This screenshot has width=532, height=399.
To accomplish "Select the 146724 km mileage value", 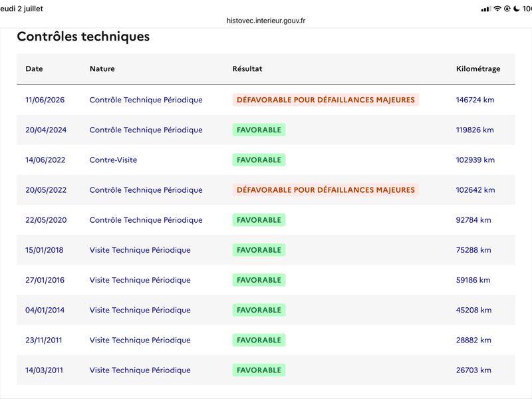I will coord(475,100).
